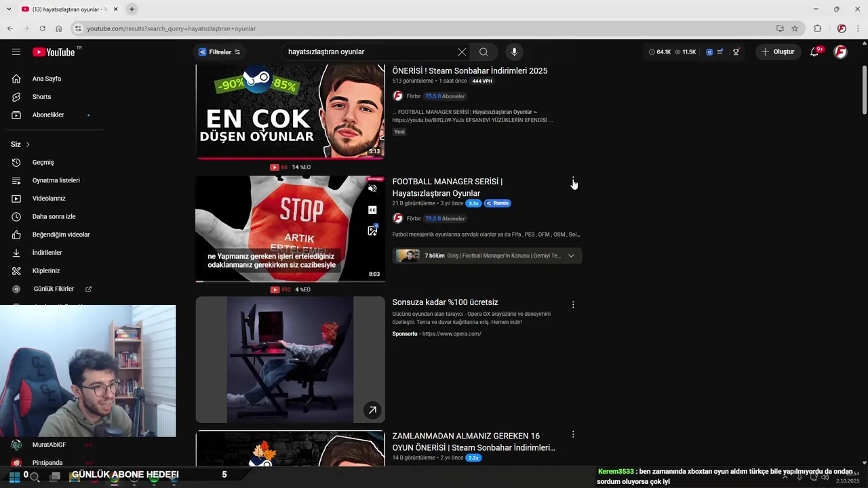The width and height of the screenshot is (868, 488).
Task: Click the Remix badge button
Action: pos(498,203)
